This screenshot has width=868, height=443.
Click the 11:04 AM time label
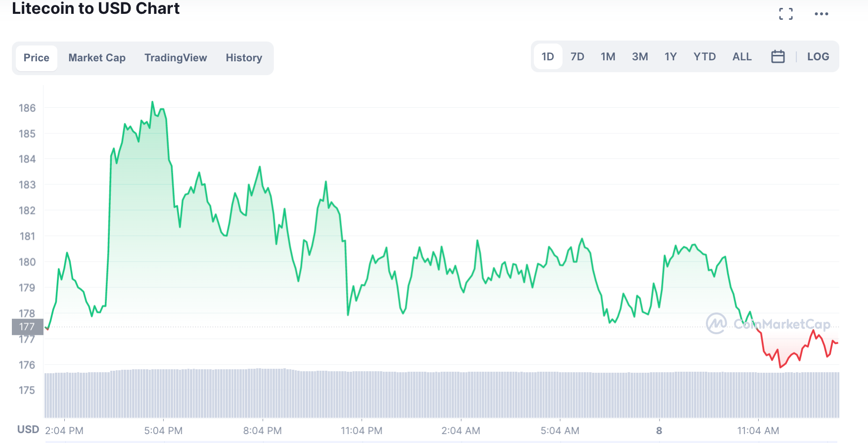tap(758, 431)
